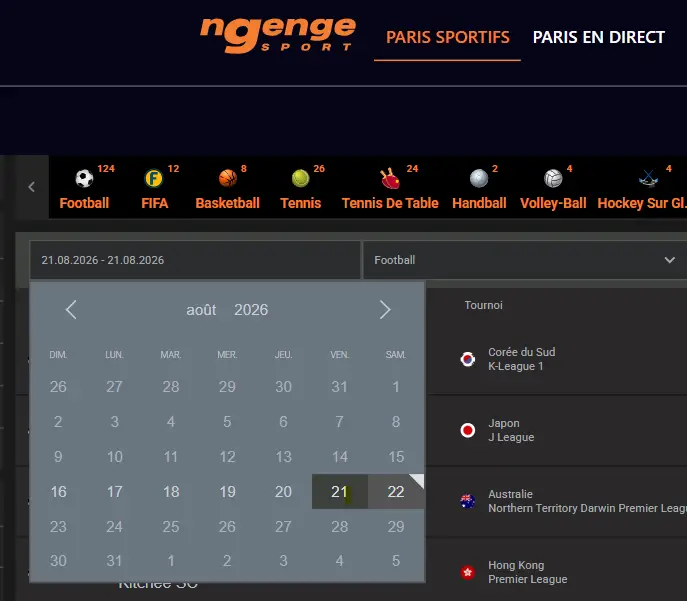
Task: Open the Paris Sportifs tab
Action: 447,37
